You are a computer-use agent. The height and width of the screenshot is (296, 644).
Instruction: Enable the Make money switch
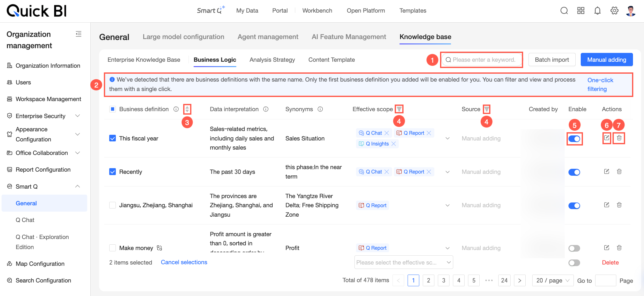click(x=574, y=248)
